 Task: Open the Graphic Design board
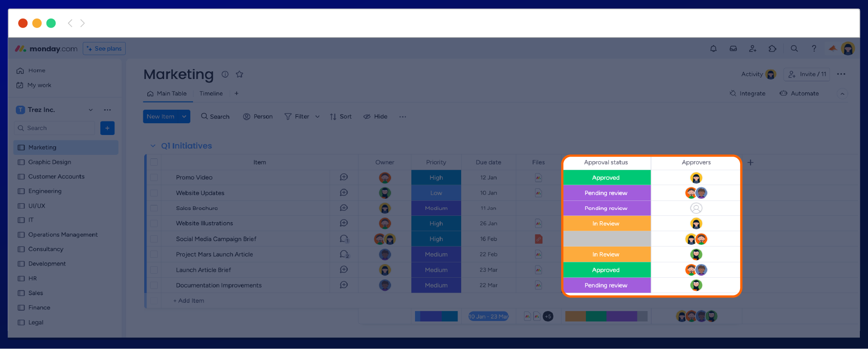click(x=50, y=162)
